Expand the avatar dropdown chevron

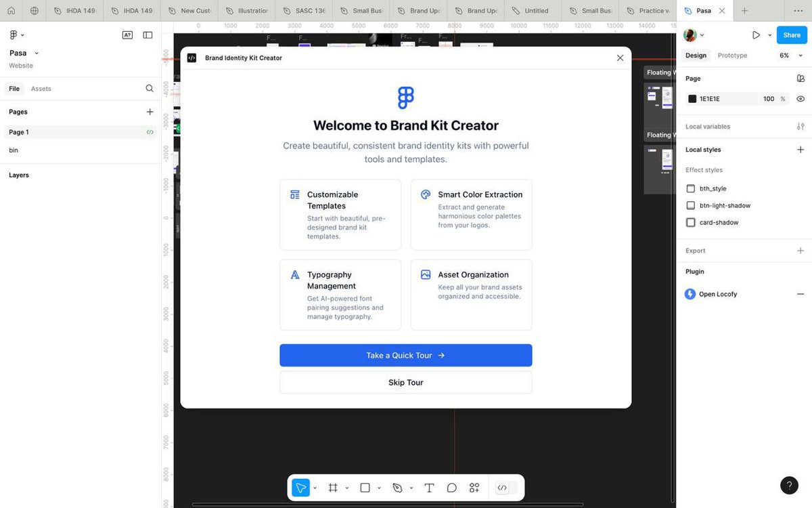pyautogui.click(x=702, y=35)
